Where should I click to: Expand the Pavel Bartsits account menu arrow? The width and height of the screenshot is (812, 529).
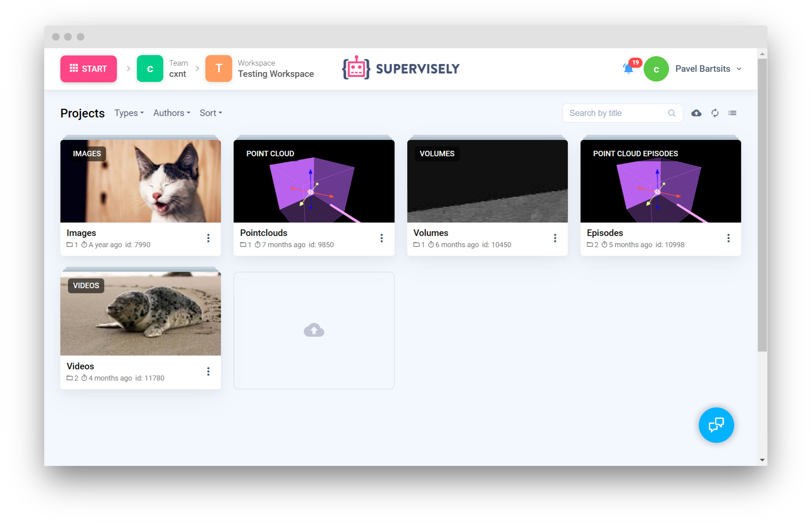(739, 69)
